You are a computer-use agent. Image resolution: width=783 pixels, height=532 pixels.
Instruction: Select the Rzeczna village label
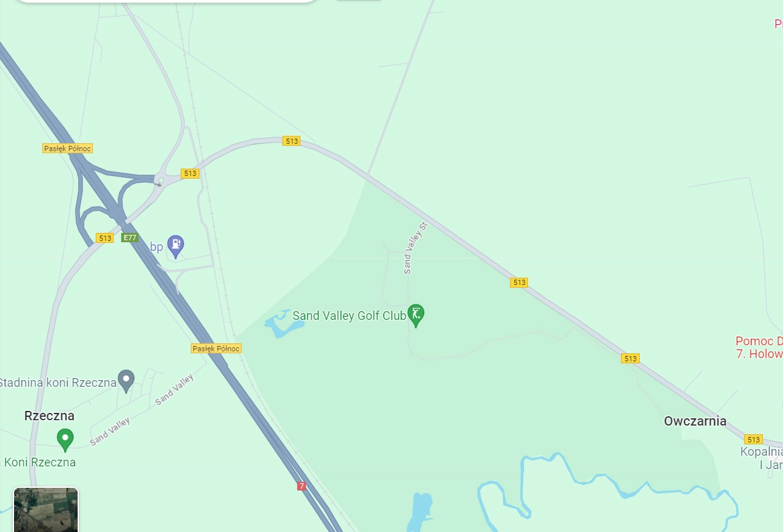(x=50, y=416)
